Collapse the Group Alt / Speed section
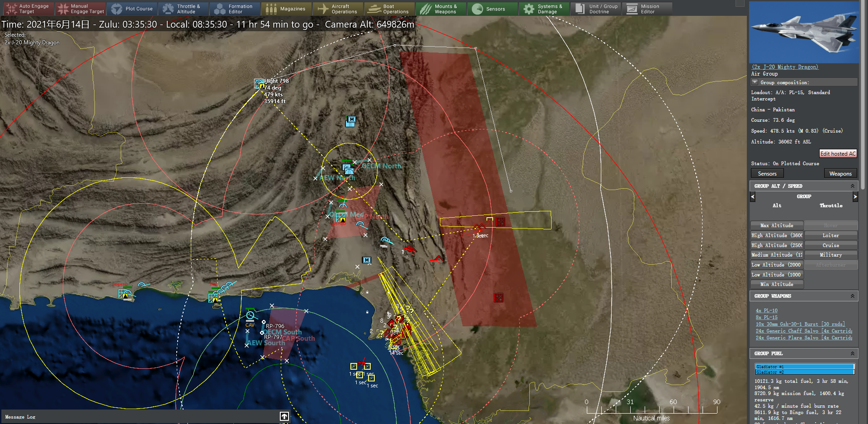Image resolution: width=868 pixels, height=424 pixels. tap(853, 186)
